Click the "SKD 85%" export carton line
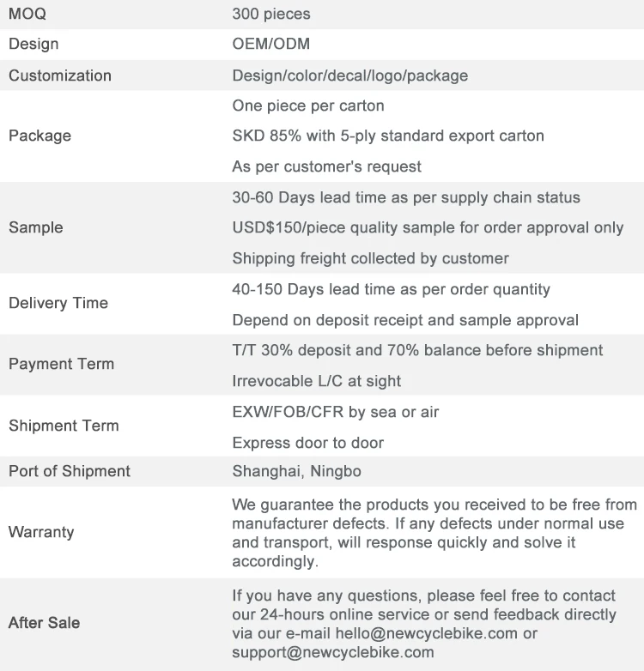 388,136
